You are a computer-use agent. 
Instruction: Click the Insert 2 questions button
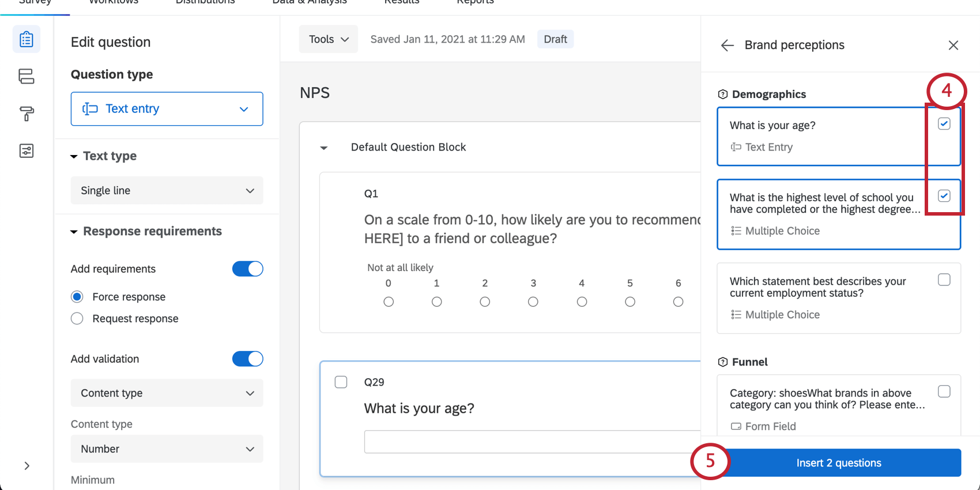pos(838,463)
